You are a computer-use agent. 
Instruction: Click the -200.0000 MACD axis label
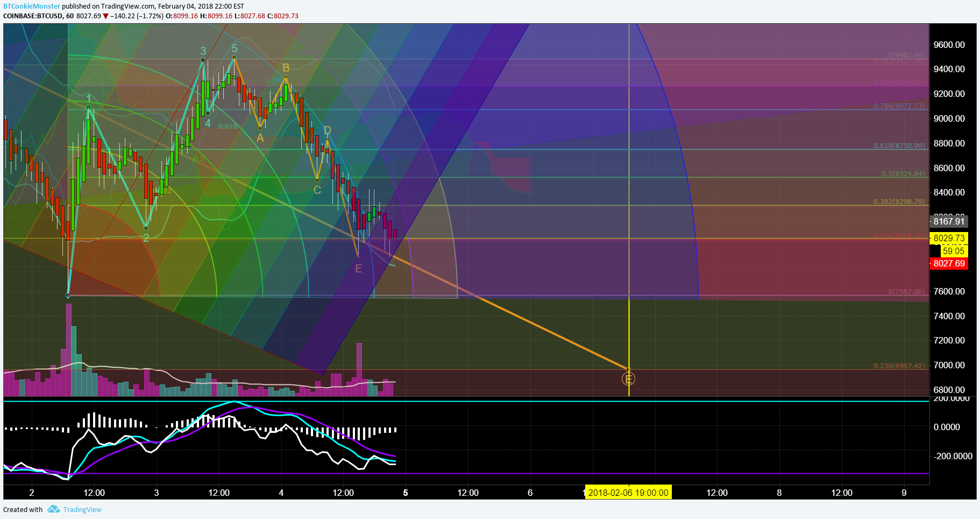[x=953, y=456]
